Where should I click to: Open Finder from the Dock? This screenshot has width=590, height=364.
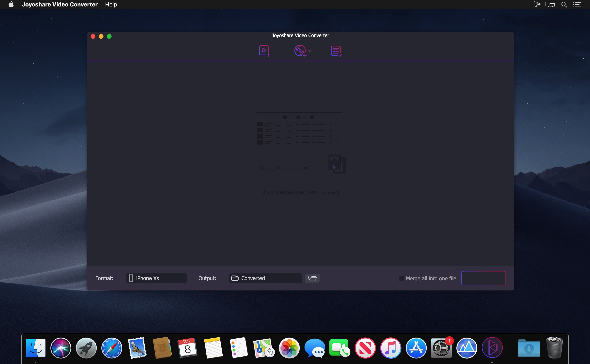pos(36,348)
